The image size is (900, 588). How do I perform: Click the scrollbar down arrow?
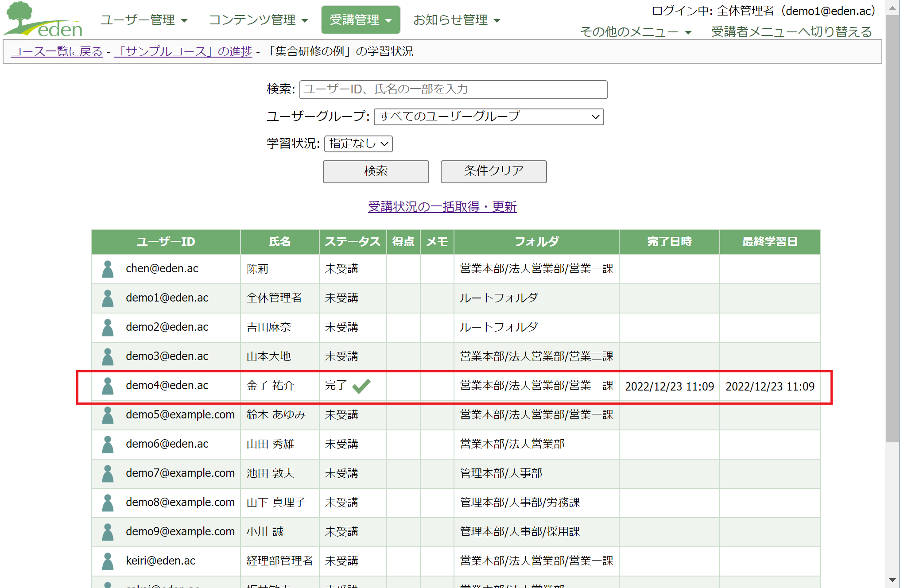892,580
